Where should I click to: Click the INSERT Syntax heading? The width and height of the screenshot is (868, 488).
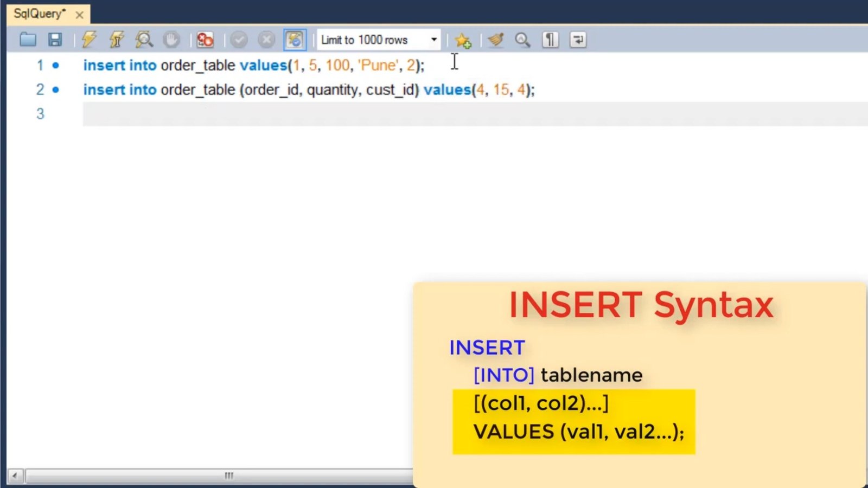[x=641, y=305]
